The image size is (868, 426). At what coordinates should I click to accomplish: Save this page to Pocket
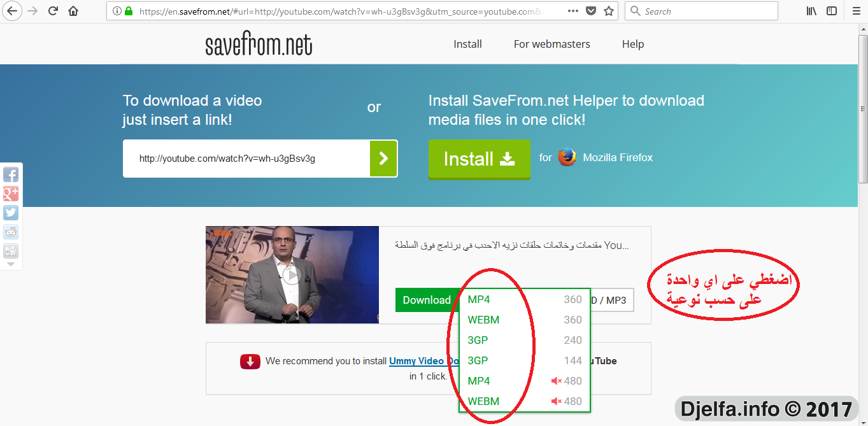[591, 11]
